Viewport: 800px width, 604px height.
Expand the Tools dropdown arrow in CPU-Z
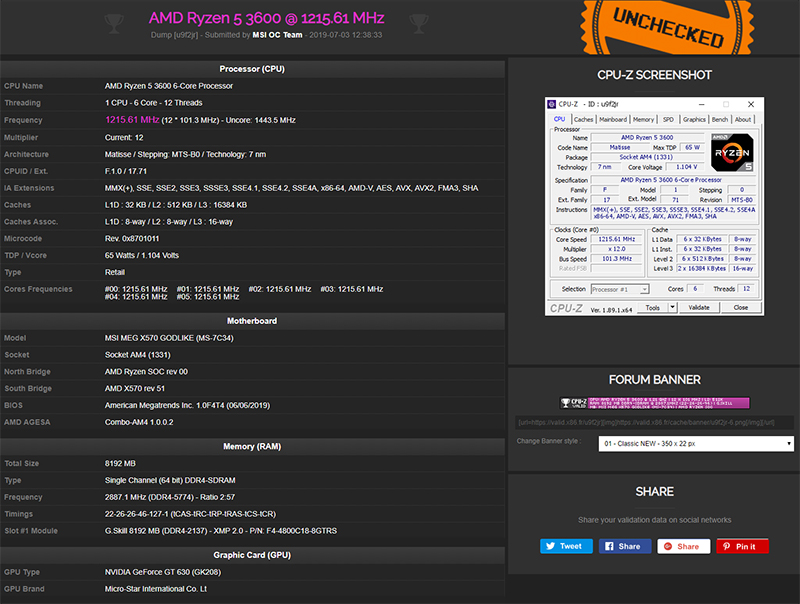coord(672,307)
